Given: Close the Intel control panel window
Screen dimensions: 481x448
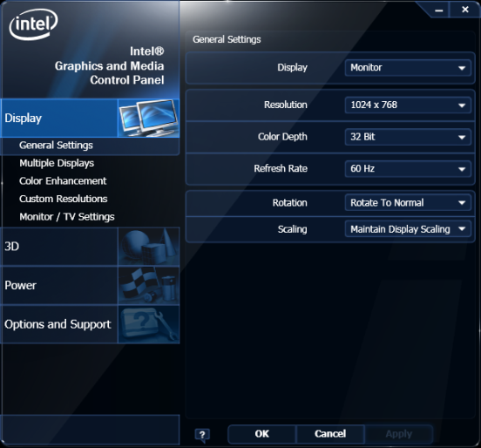Looking at the screenshot, I should click(x=465, y=10).
